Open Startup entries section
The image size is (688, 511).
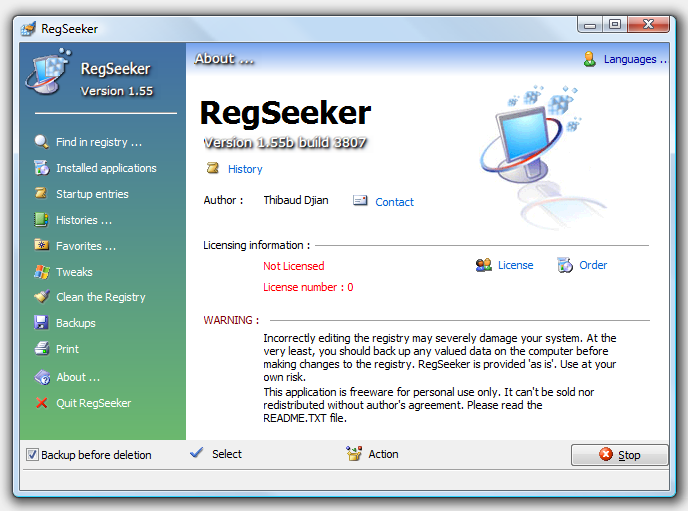tap(92, 194)
